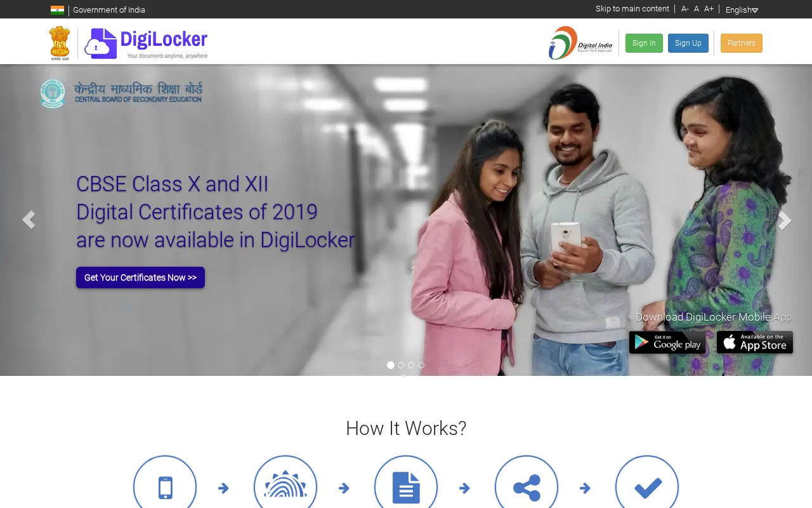Decrease font size with A-
This screenshot has height=508, width=812.
click(x=685, y=9)
